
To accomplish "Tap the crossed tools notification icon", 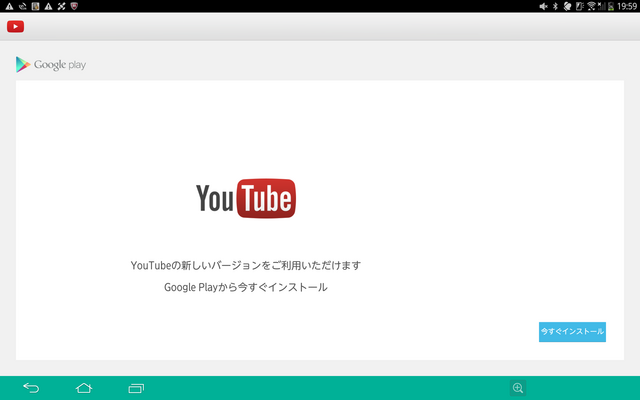I will click(62, 6).
